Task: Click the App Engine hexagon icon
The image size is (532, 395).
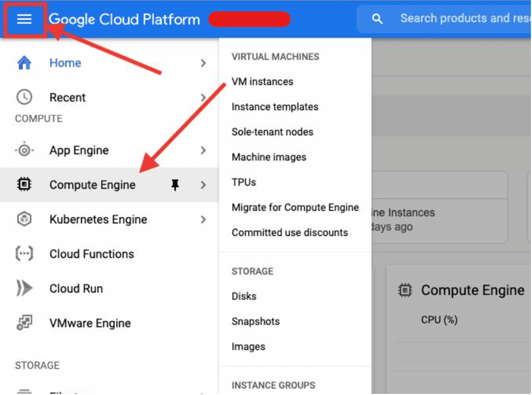Action: [x=23, y=150]
